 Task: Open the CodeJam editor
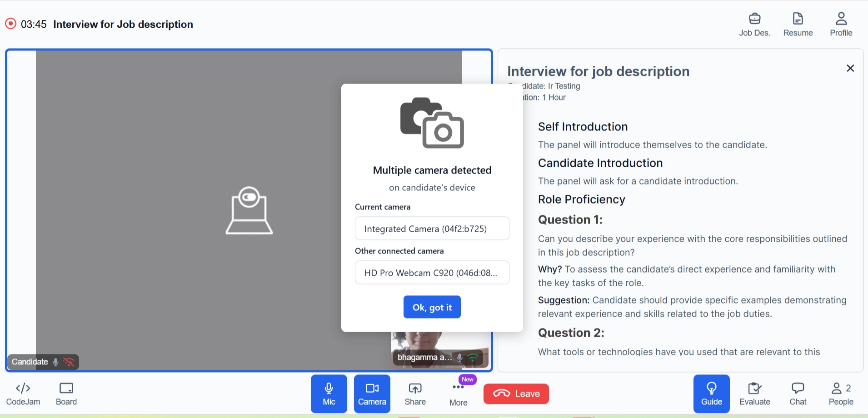coord(23,394)
